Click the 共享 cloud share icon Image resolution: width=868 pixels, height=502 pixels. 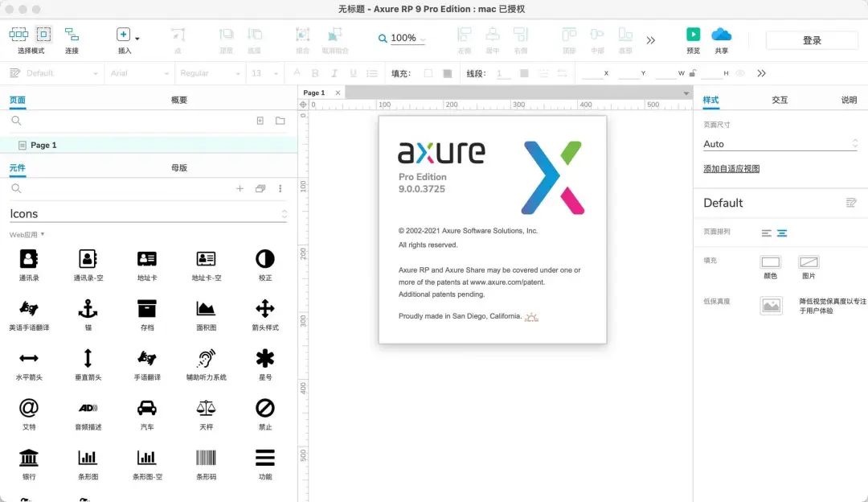[x=721, y=35]
